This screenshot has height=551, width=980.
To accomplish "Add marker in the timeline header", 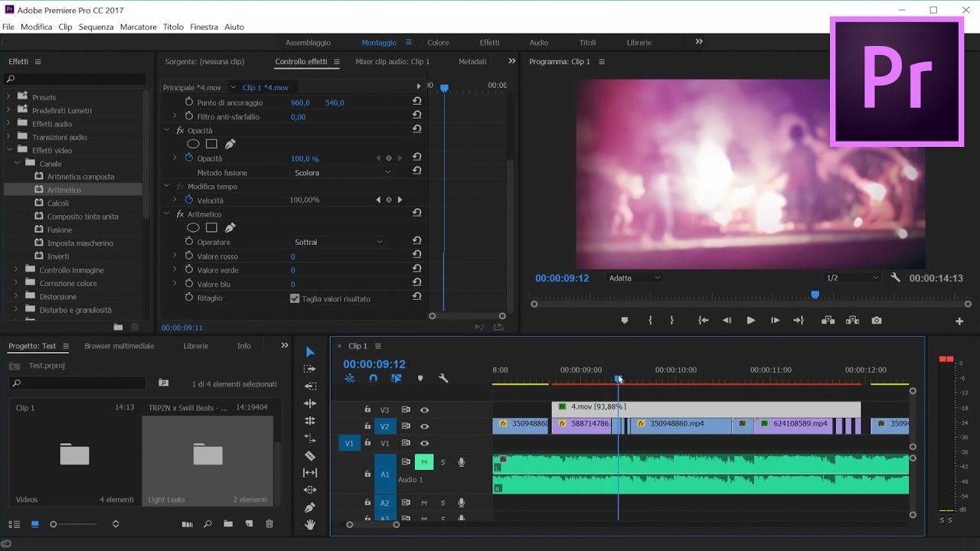I will [x=420, y=378].
